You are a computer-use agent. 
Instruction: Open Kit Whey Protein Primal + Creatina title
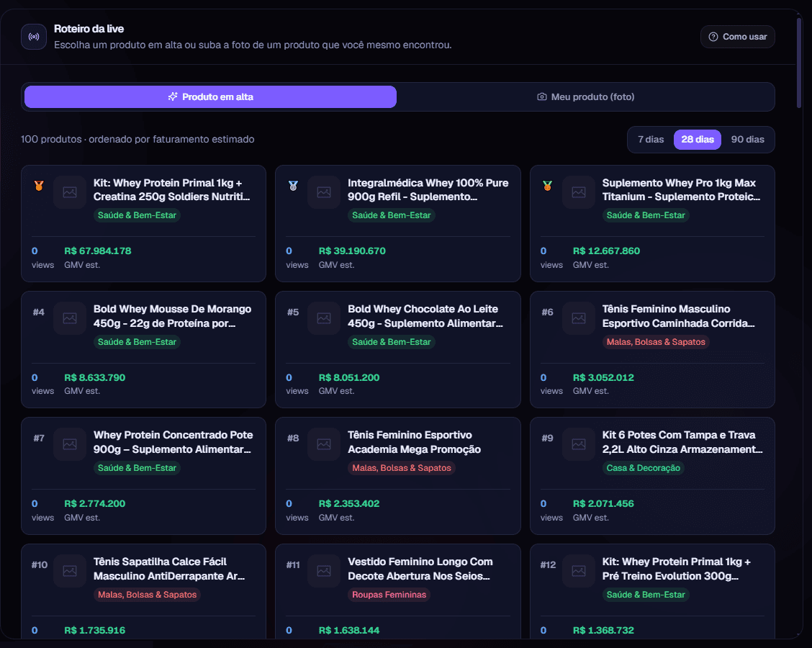pyautogui.click(x=171, y=189)
